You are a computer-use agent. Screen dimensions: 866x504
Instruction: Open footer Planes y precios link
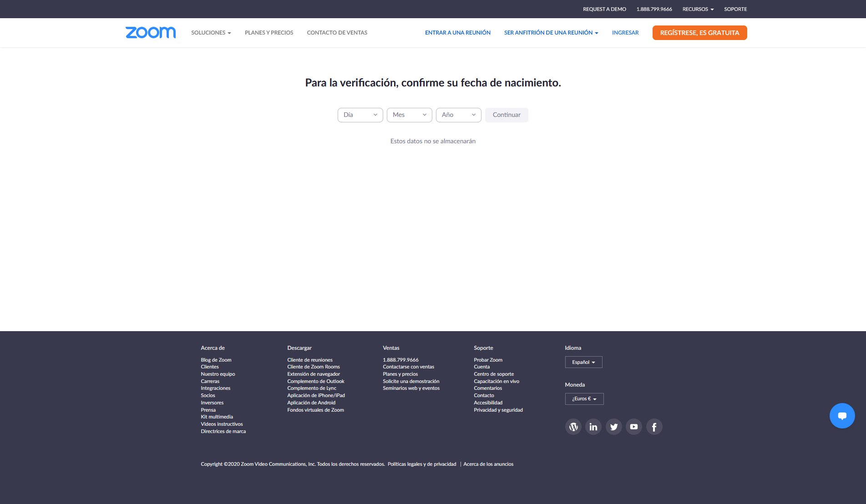[x=400, y=374]
